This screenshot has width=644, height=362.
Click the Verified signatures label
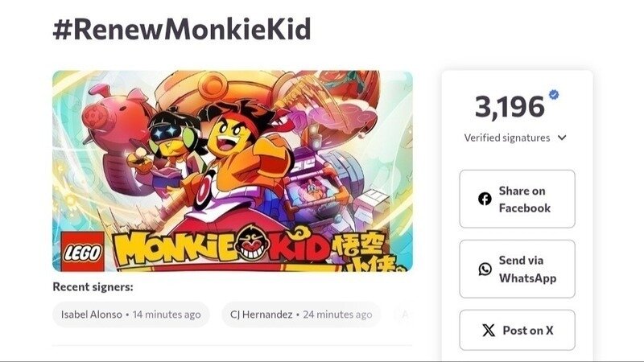507,138
